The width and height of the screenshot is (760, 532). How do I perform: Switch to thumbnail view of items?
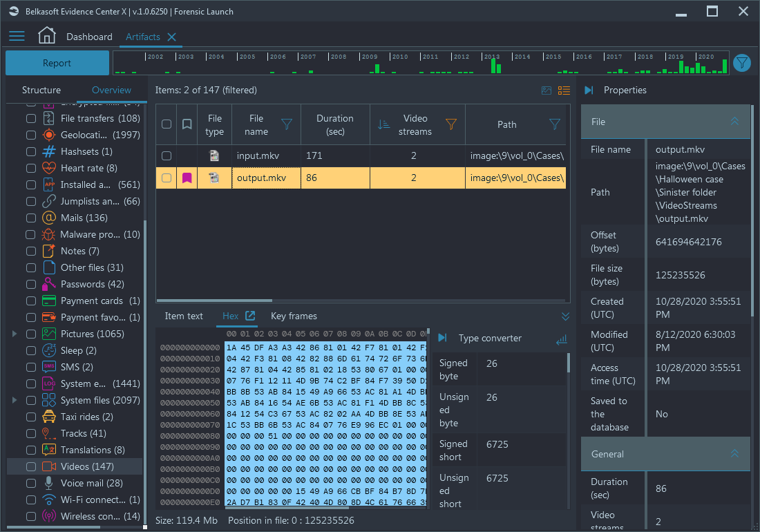click(547, 90)
